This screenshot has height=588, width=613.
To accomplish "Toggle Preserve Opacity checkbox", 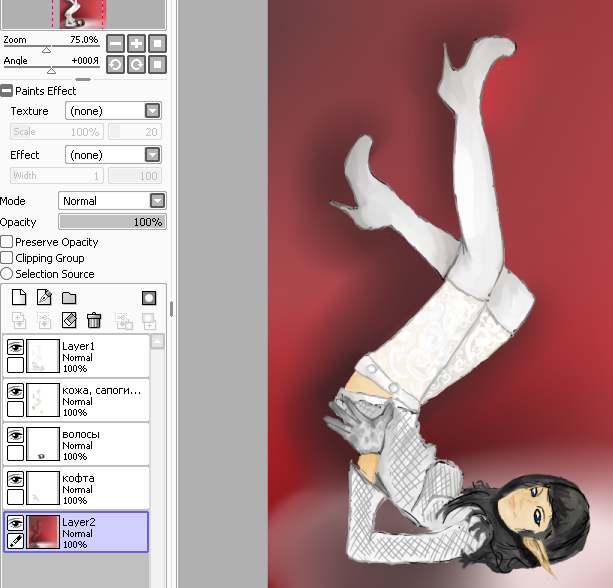I will (7, 242).
